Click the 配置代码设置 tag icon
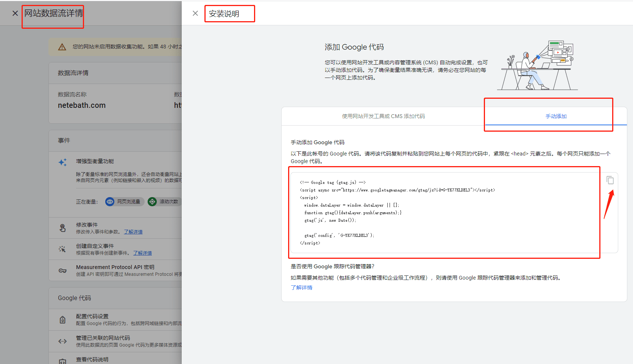The width and height of the screenshot is (633, 364). point(62,320)
